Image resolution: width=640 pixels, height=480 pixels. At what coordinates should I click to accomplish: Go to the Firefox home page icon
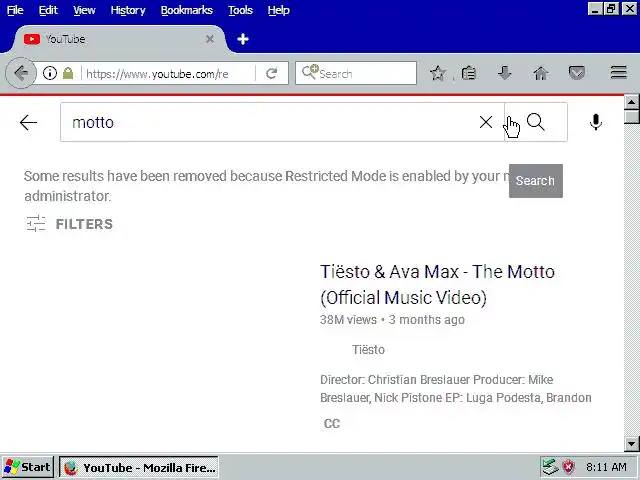click(540, 73)
